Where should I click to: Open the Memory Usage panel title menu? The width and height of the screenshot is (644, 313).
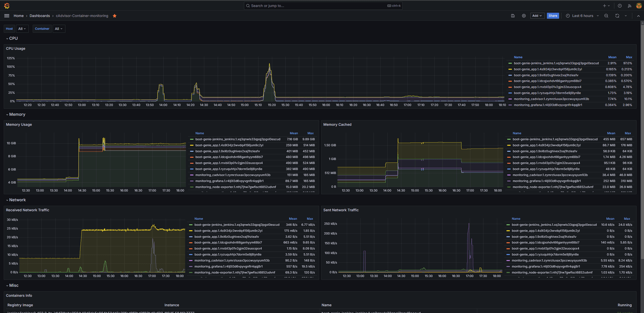pos(19,125)
